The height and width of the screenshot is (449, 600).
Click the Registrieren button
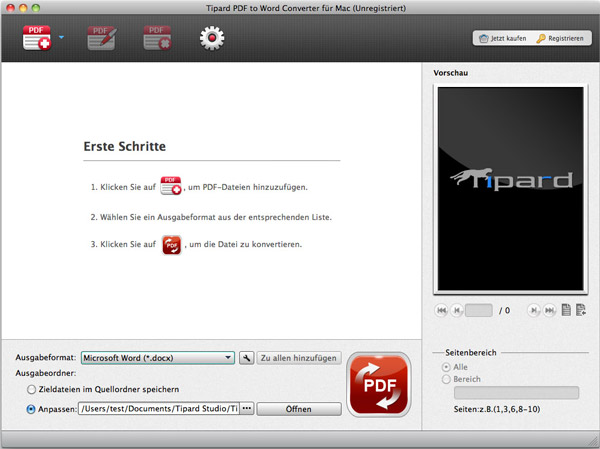click(x=560, y=38)
